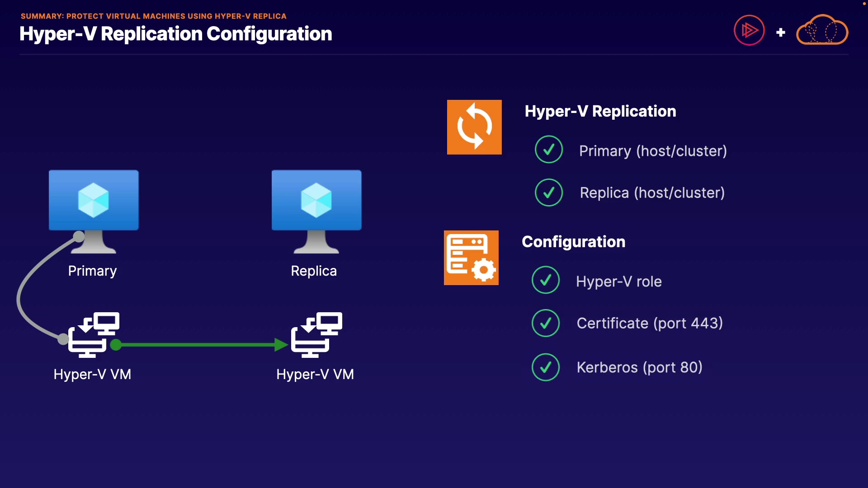Click checkmark next to Primary (host/cluster)
This screenshot has height=488, width=868.
(548, 150)
